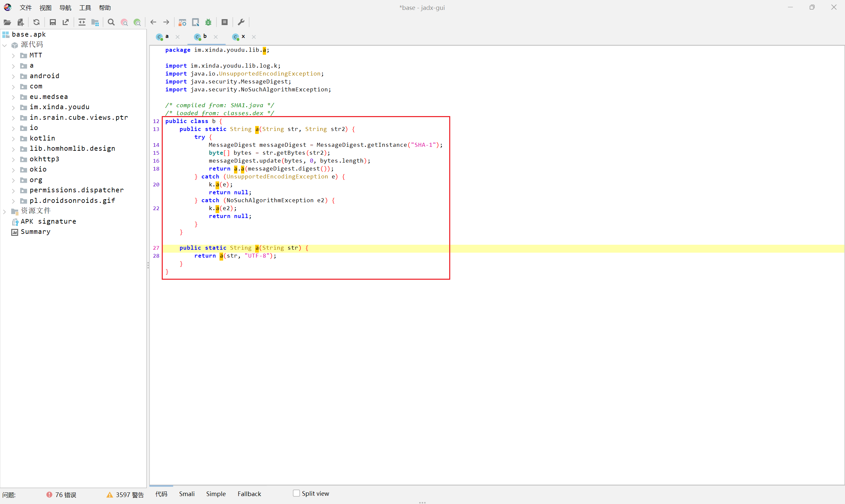Image resolution: width=845 pixels, height=504 pixels.
Task: Expand the android package
Action: click(x=13, y=77)
